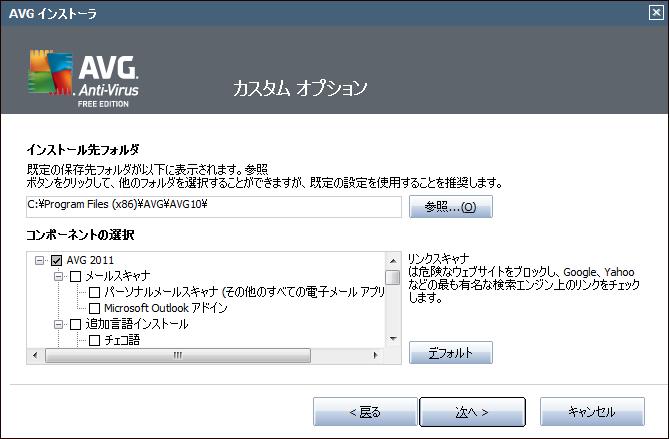The height and width of the screenshot is (439, 670).
Task: Check the チェコ語 language box
Action: 94,340
